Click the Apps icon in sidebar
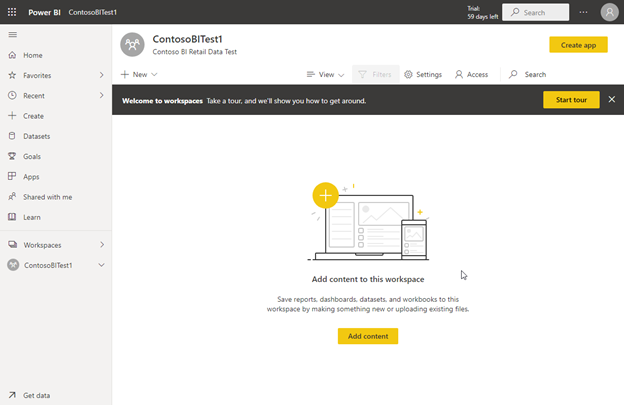This screenshot has width=624, height=405. [x=12, y=176]
